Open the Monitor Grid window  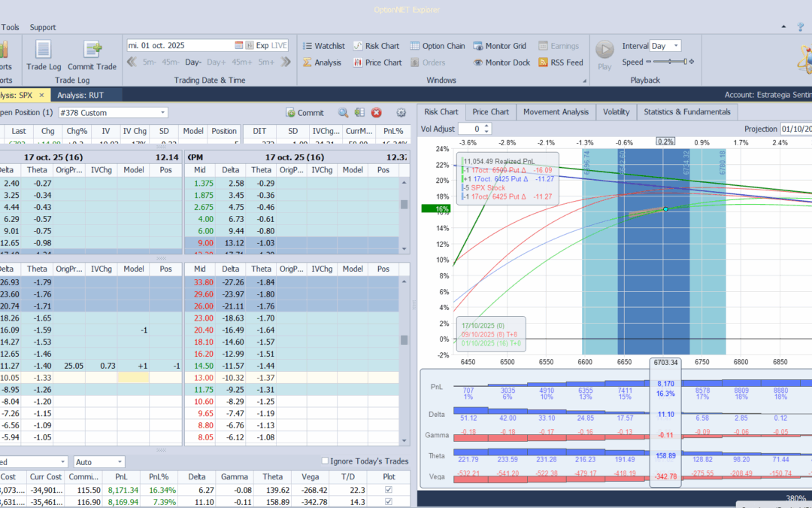coord(500,46)
